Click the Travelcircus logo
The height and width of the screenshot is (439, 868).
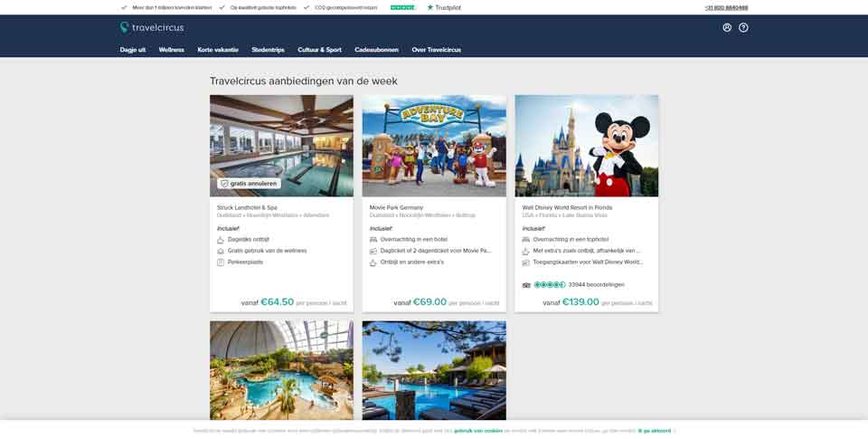152,28
